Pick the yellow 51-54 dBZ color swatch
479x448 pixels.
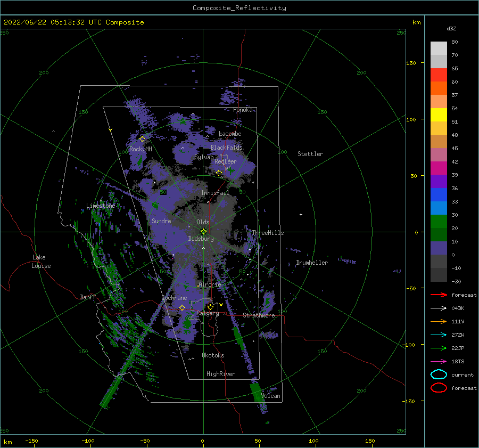(x=439, y=115)
